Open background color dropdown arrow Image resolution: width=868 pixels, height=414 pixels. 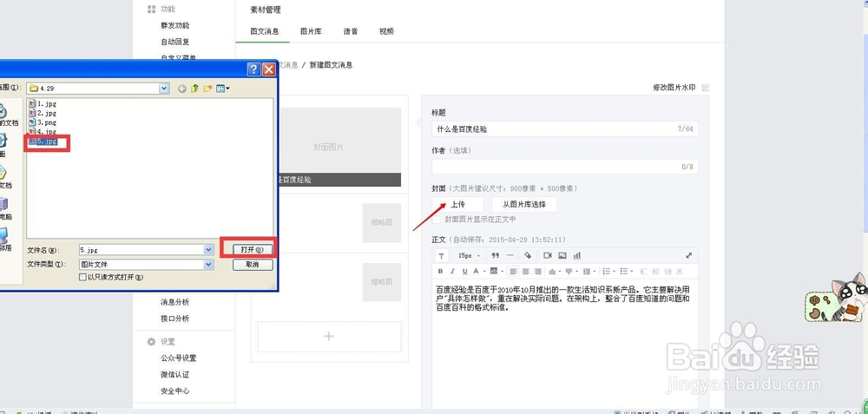coord(502,271)
